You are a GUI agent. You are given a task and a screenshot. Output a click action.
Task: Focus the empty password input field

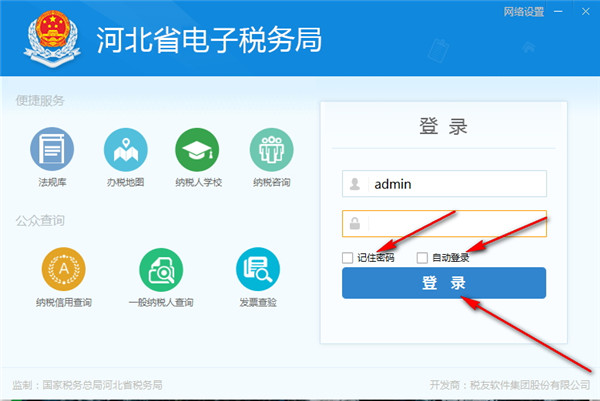(444, 223)
